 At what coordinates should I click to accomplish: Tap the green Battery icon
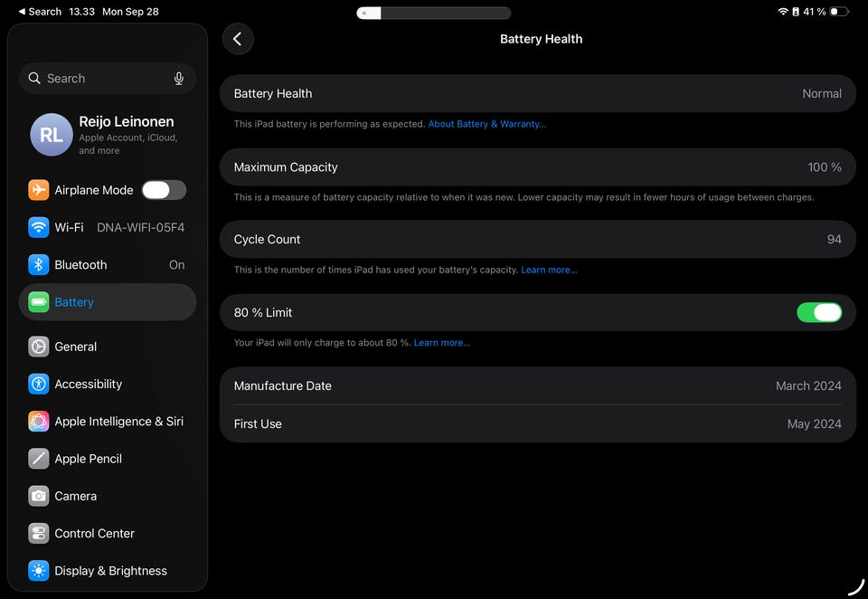click(x=39, y=302)
